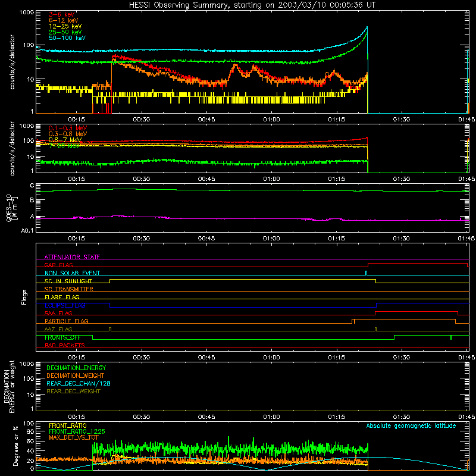
Task: Click the 'HESSI Observing Summary' plot title
Action: (252, 5)
